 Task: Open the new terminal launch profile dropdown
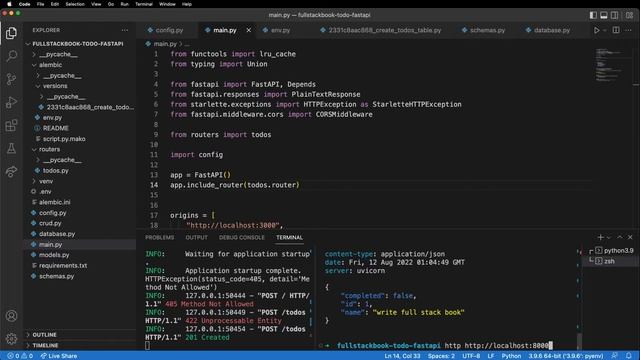pyautogui.click(x=609, y=238)
